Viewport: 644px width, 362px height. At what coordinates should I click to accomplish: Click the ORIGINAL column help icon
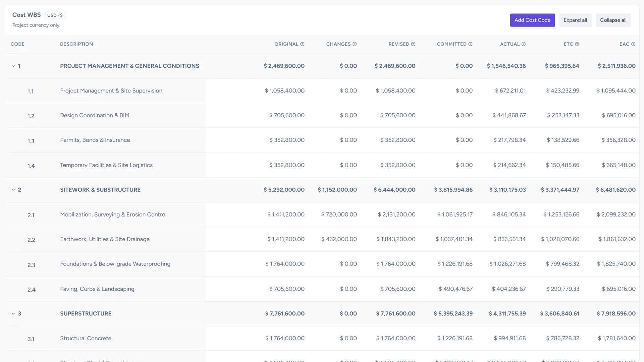[302, 44]
